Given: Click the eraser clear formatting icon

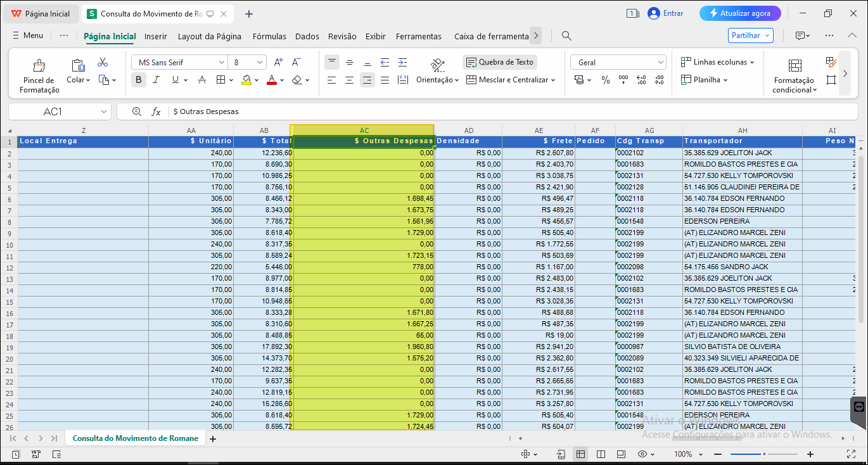Looking at the screenshot, I should click(x=297, y=80).
